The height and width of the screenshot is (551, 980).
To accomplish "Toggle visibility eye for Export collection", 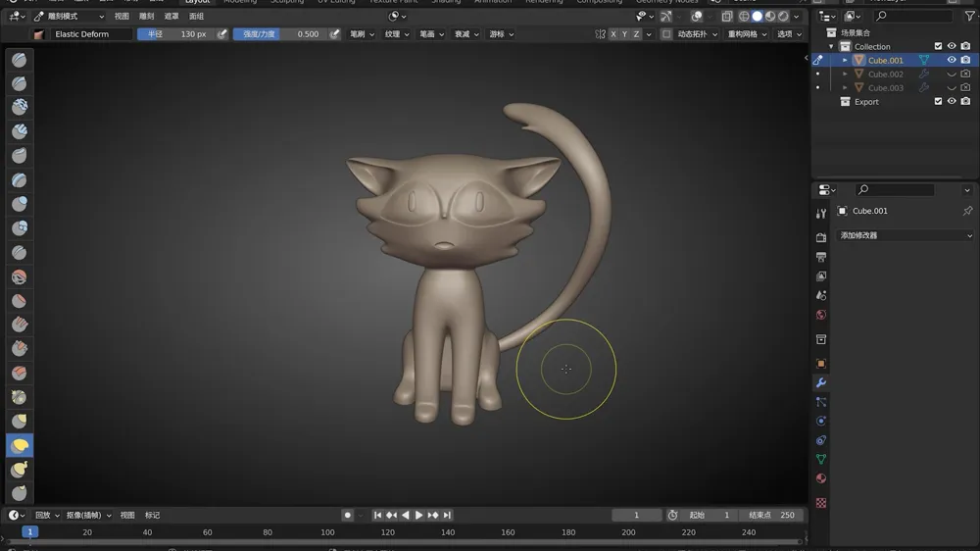I will 952,101.
